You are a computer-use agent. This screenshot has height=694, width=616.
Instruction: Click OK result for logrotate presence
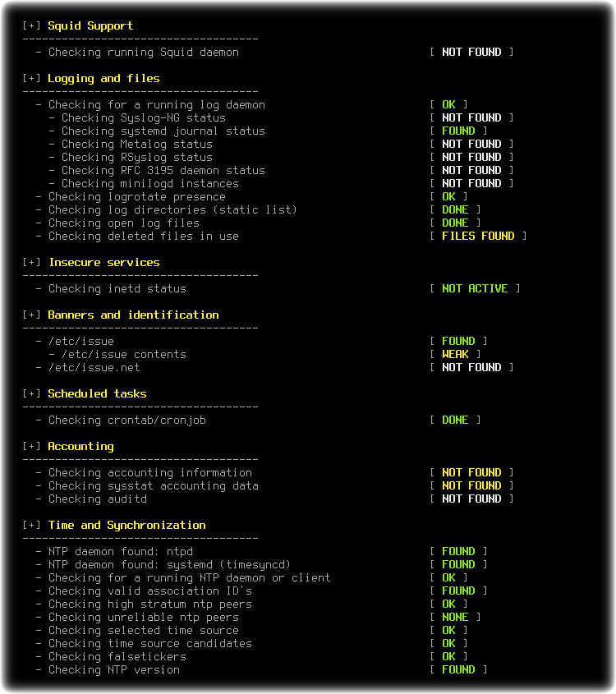click(448, 197)
